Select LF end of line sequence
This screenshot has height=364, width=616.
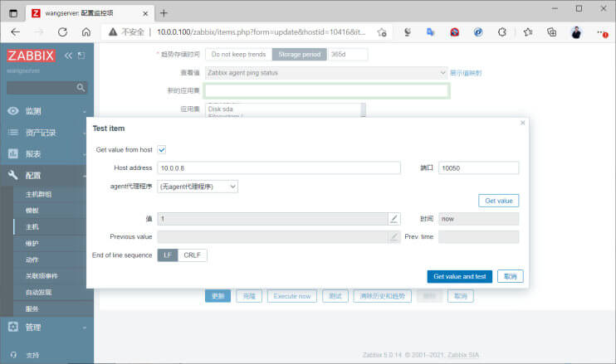click(x=168, y=255)
